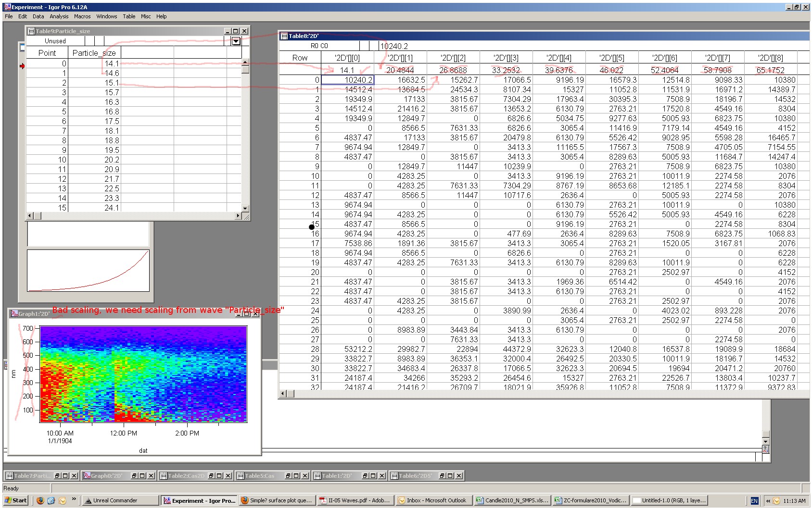The image size is (812, 510).
Task: Click the graph icon of minimized Graph0:'2D' window
Action: tap(87, 476)
